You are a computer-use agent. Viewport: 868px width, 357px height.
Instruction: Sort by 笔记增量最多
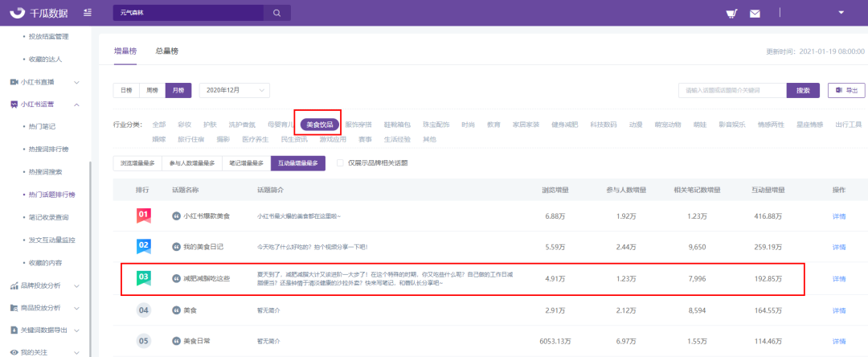click(247, 163)
